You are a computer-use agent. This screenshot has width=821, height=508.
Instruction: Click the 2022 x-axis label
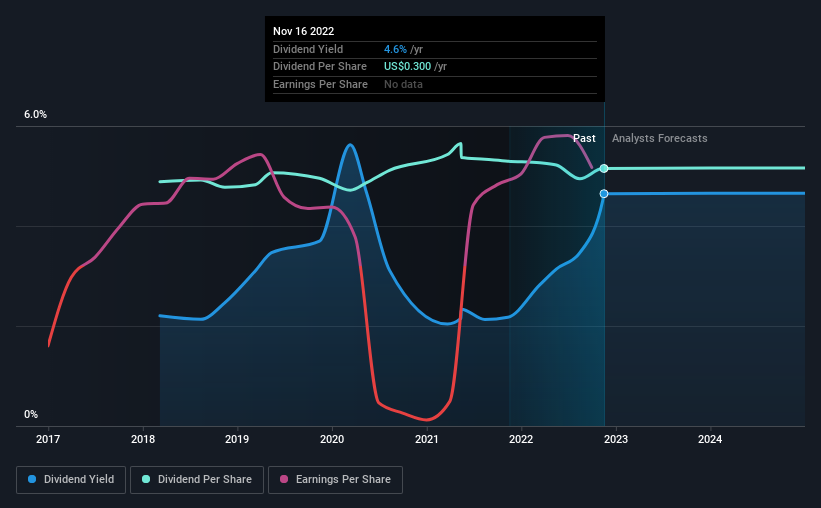pyautogui.click(x=521, y=439)
